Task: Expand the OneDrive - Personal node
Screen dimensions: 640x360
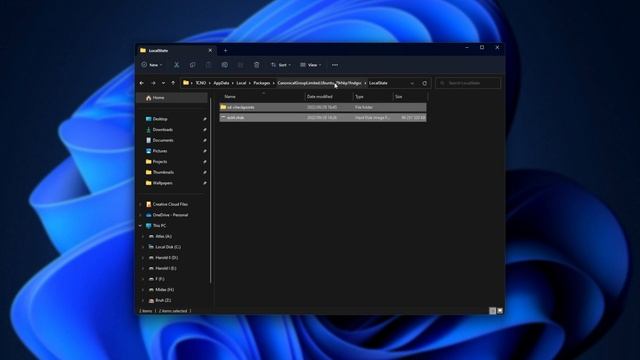Action: [x=140, y=215]
